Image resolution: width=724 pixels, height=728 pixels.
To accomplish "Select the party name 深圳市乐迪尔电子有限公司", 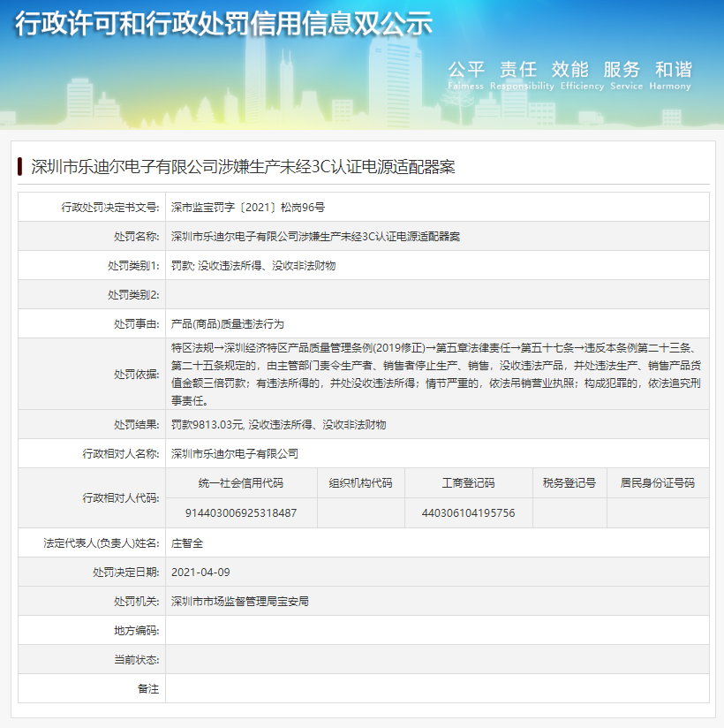I will tap(235, 453).
